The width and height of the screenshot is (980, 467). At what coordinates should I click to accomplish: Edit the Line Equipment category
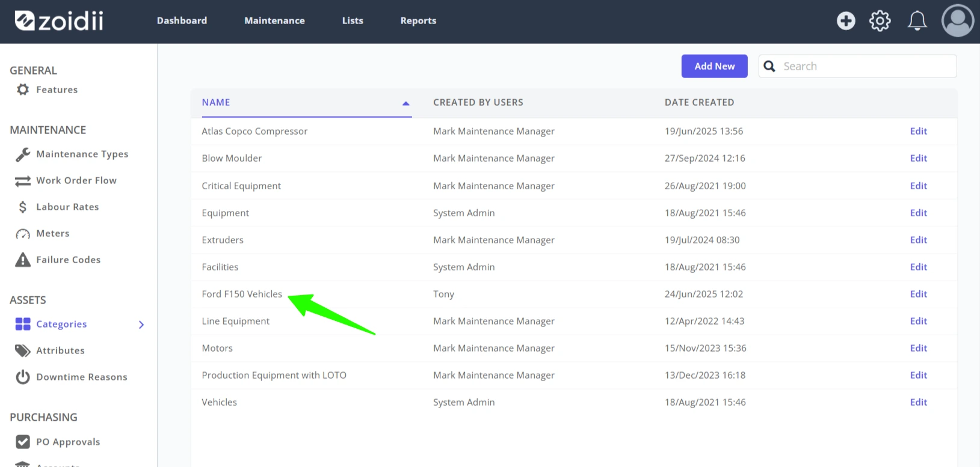(x=919, y=321)
